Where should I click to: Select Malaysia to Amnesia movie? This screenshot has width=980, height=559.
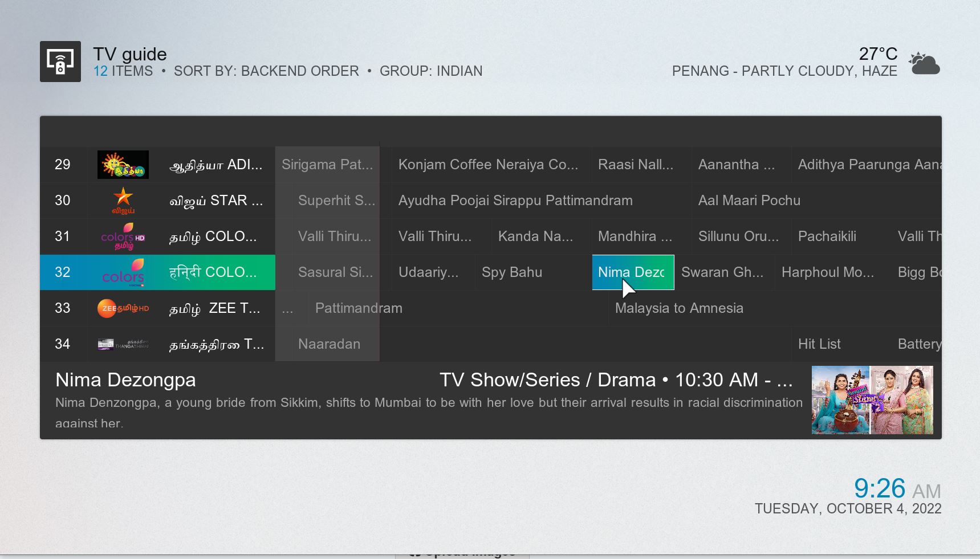point(679,308)
